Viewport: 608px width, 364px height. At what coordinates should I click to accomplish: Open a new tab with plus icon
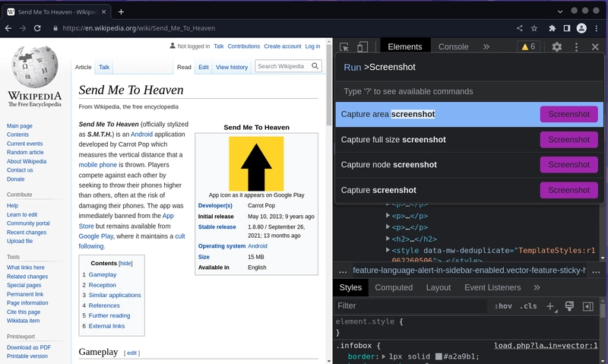[x=121, y=12]
